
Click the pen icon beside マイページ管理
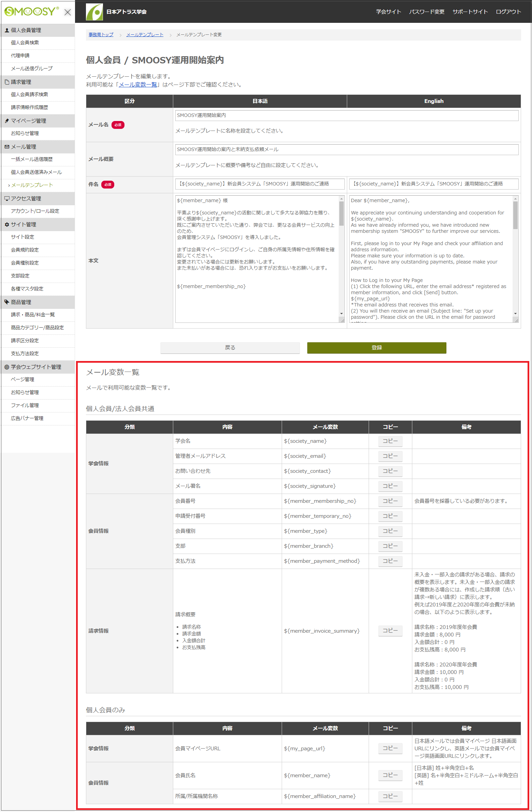click(7, 121)
